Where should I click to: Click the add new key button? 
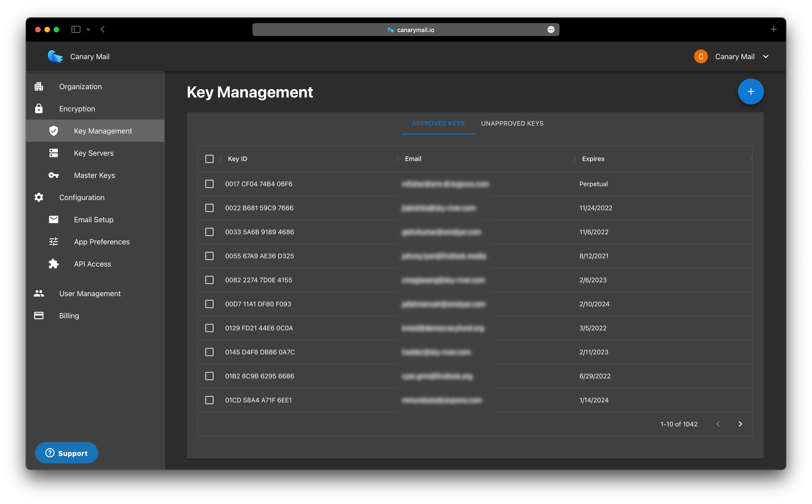[x=750, y=91]
